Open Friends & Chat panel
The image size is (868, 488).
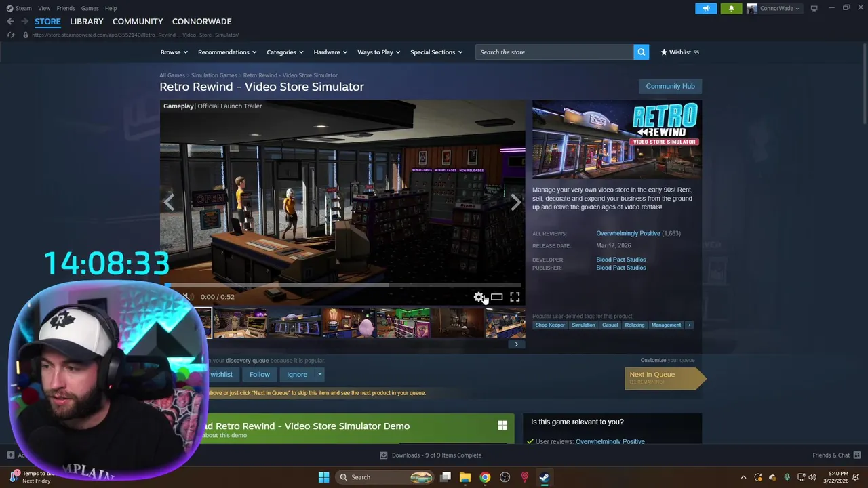click(x=836, y=455)
